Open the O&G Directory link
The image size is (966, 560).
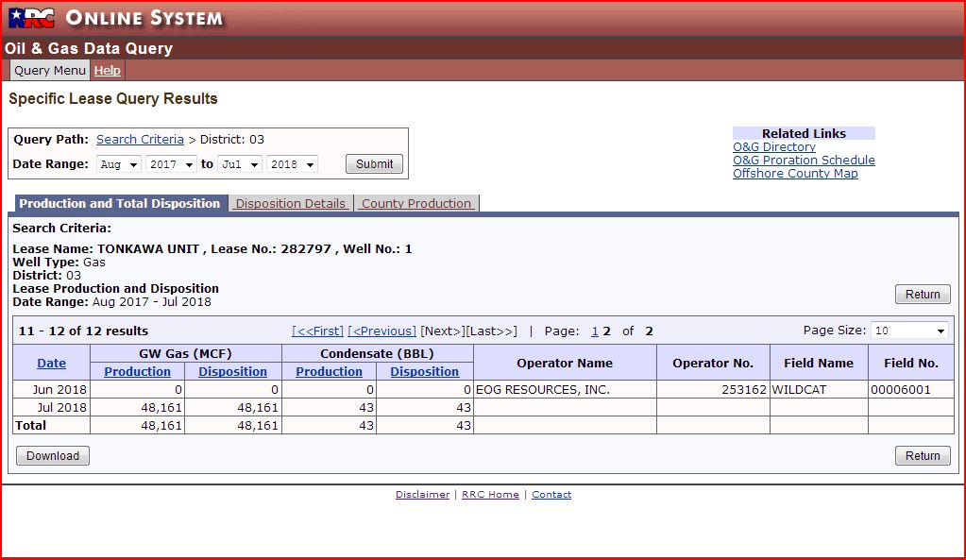(x=773, y=146)
